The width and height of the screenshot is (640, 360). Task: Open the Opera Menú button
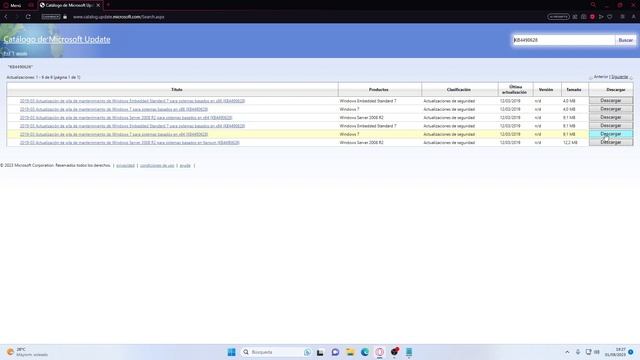click(x=12, y=5)
